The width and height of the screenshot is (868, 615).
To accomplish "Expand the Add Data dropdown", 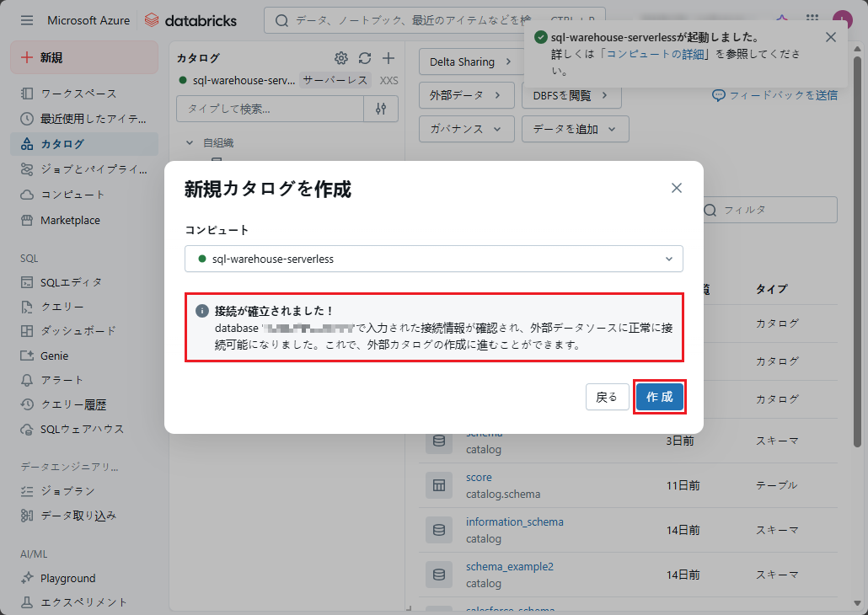I will [x=575, y=129].
